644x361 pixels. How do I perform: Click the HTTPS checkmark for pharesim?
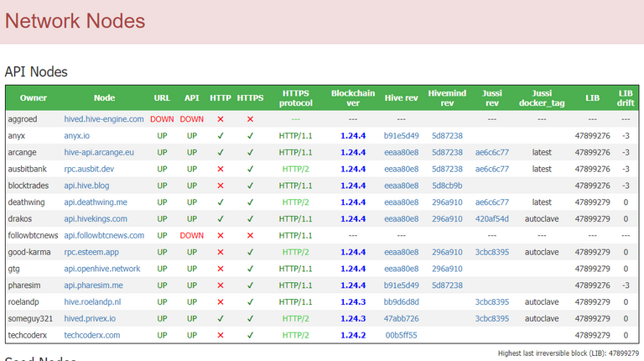point(250,285)
